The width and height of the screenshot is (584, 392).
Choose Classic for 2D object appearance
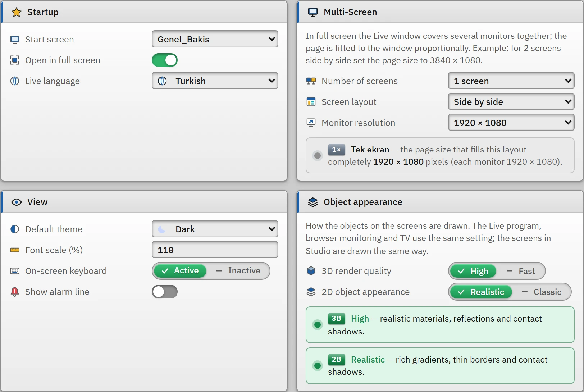541,292
